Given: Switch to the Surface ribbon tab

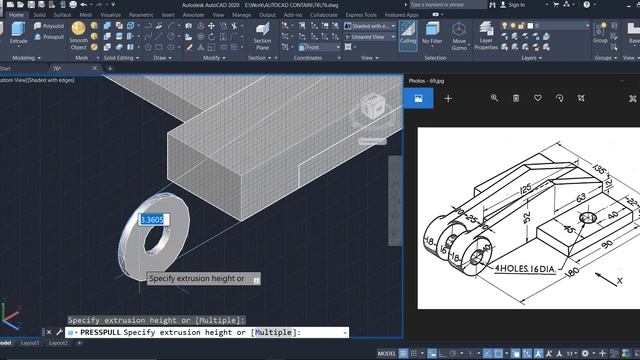Looking at the screenshot, I should point(62,15).
